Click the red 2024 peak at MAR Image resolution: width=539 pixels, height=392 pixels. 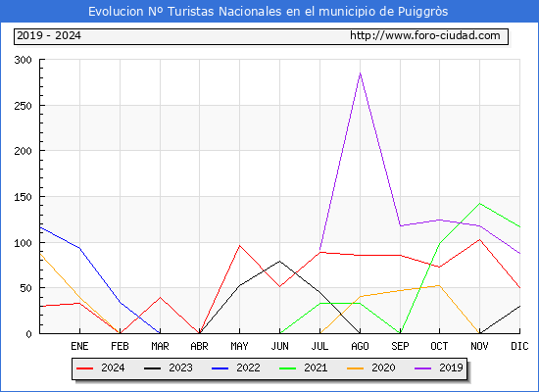pyautogui.click(x=160, y=297)
